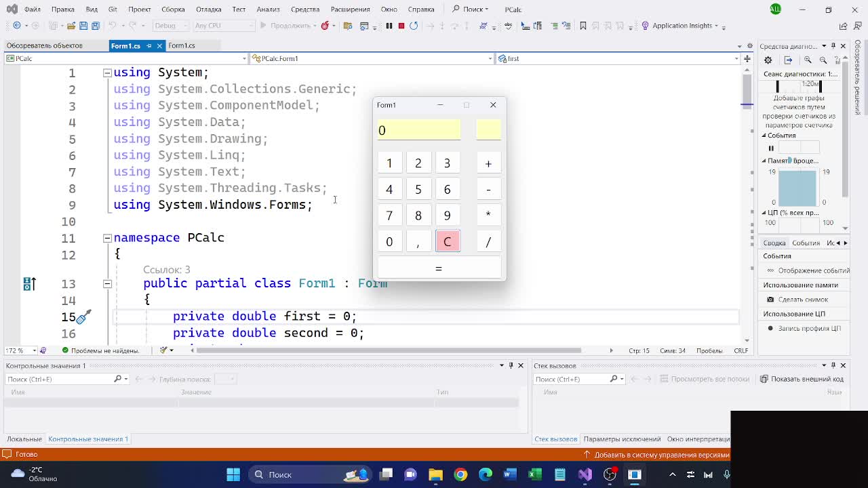Image resolution: width=868 pixels, height=488 pixels.
Task: Open Visual Studio from the taskbar
Action: click(585, 474)
